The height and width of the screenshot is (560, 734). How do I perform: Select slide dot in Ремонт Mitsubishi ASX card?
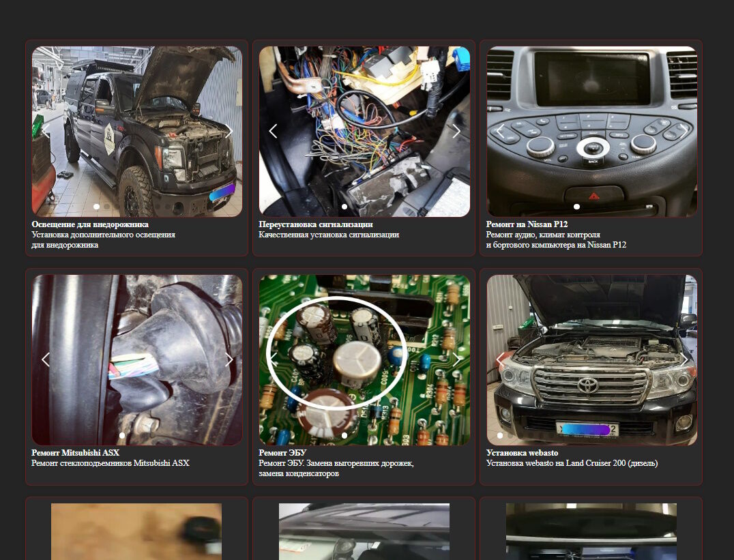point(122,435)
